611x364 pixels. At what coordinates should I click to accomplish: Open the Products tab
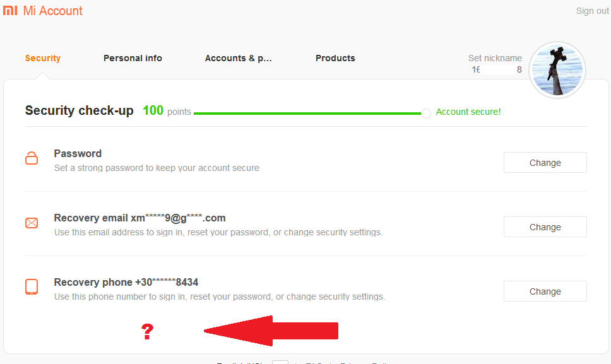pyautogui.click(x=335, y=58)
